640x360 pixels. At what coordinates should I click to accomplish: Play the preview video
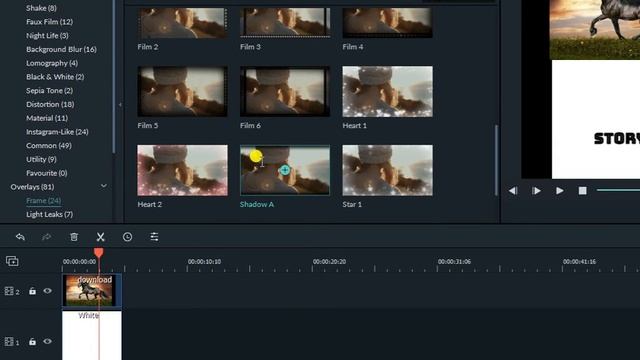tap(560, 191)
